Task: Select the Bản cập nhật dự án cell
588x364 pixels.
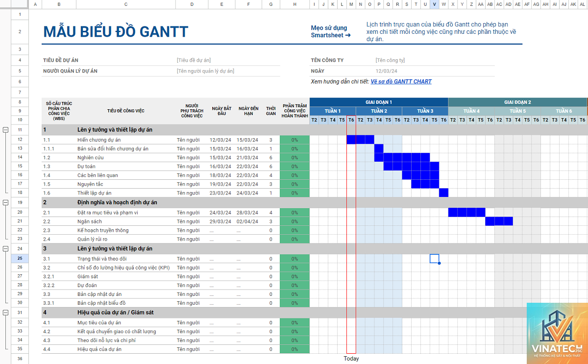Action: (x=126, y=294)
